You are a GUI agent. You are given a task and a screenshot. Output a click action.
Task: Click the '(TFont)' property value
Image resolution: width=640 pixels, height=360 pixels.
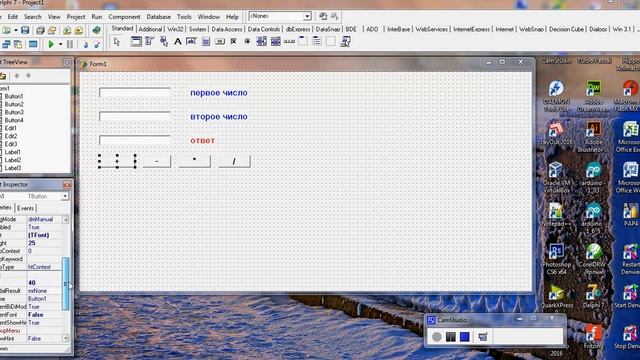pos(39,235)
